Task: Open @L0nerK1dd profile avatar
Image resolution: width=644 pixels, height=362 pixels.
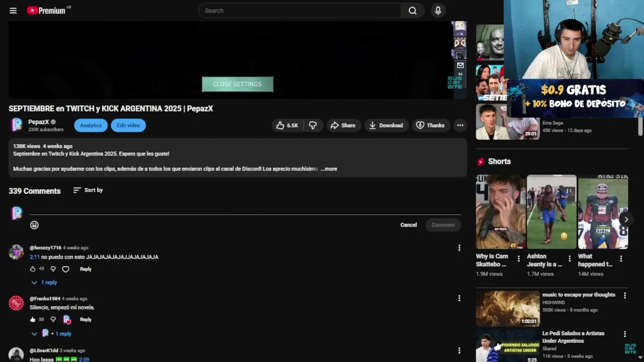Action: coord(16,354)
